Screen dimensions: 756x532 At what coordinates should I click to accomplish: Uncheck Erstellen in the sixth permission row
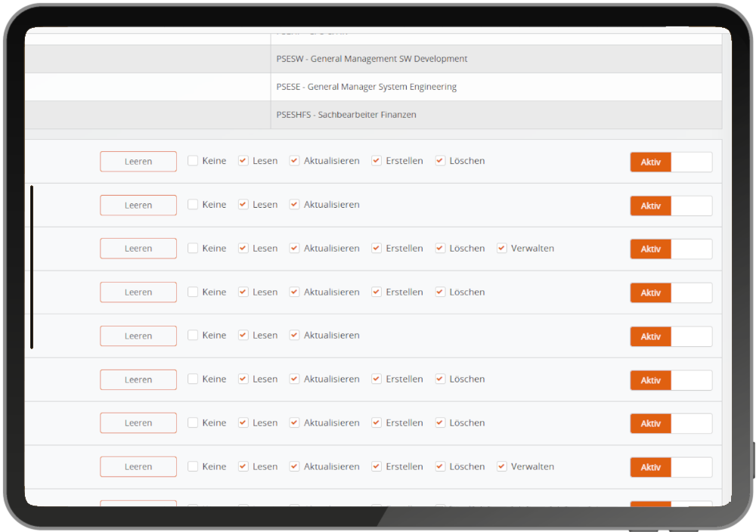click(x=376, y=379)
